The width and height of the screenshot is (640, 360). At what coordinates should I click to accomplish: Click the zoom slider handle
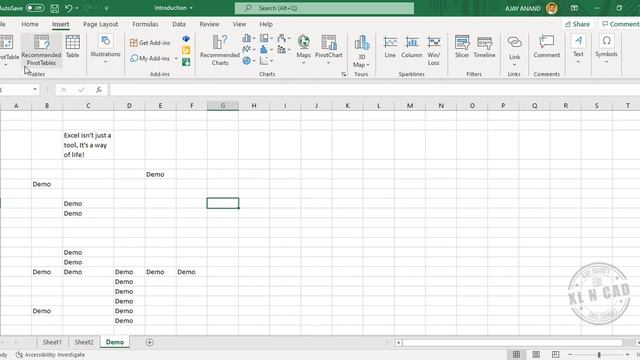[x=599, y=355]
